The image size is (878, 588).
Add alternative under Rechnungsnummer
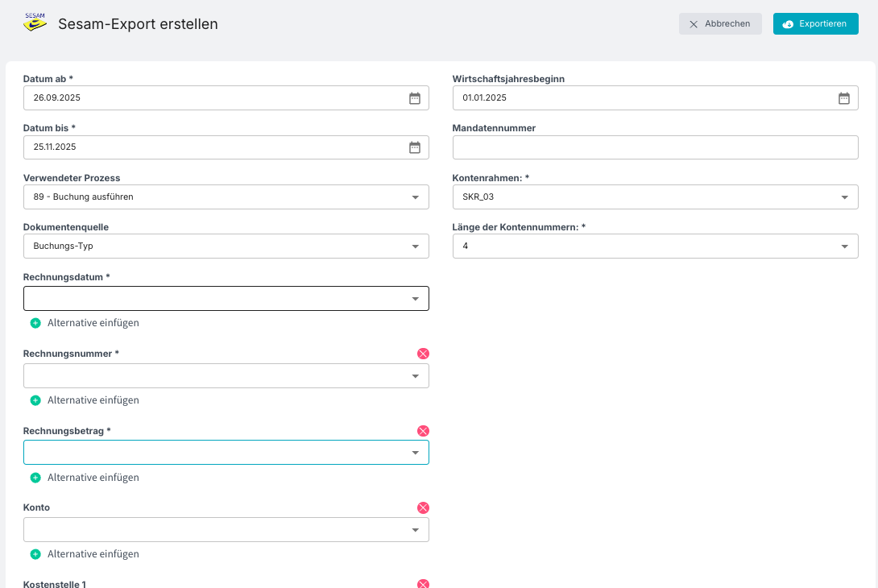(85, 400)
